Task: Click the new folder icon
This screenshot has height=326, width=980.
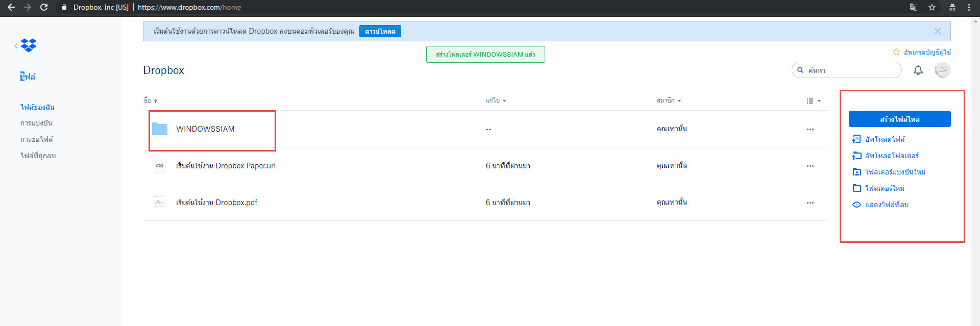Action: pyautogui.click(x=857, y=188)
